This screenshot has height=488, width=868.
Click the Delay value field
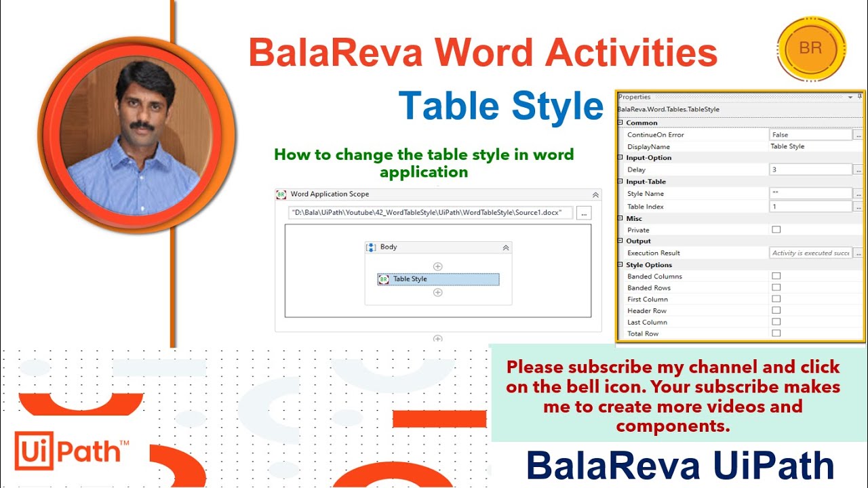click(811, 169)
